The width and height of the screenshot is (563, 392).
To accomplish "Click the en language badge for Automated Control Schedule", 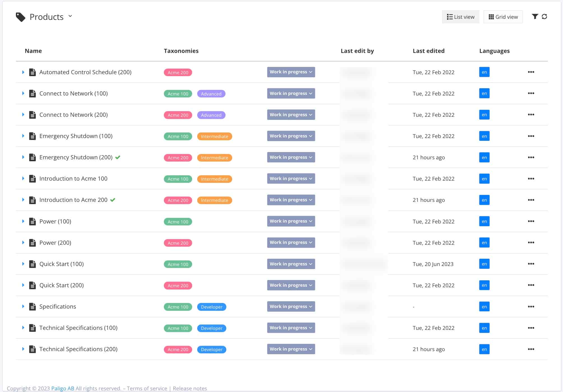I will coord(484,72).
